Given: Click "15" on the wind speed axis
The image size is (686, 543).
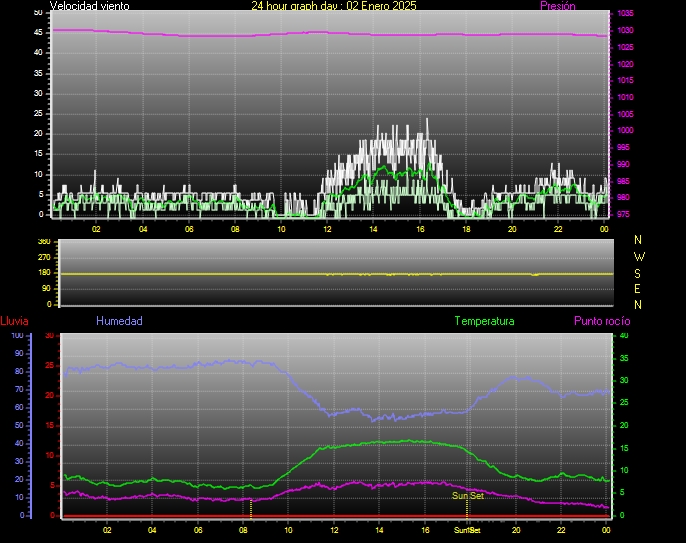Looking at the screenshot, I should click(x=38, y=154).
